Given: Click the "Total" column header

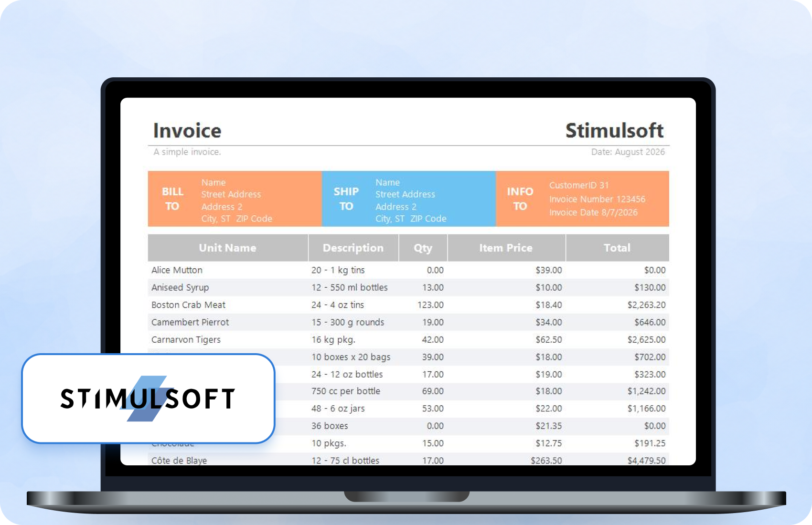Looking at the screenshot, I should [618, 248].
